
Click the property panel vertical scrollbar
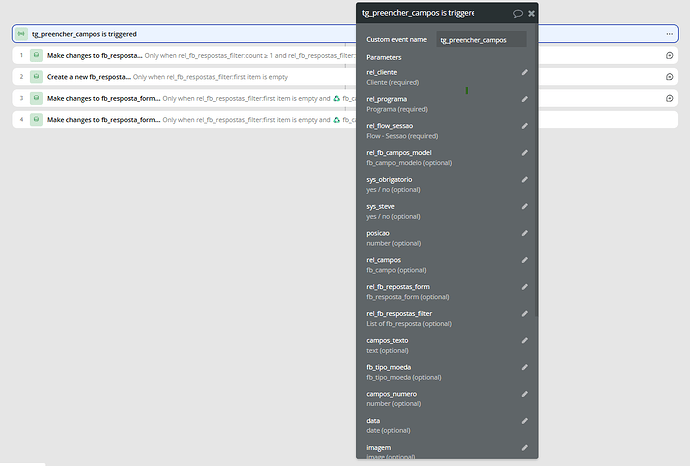point(536,169)
